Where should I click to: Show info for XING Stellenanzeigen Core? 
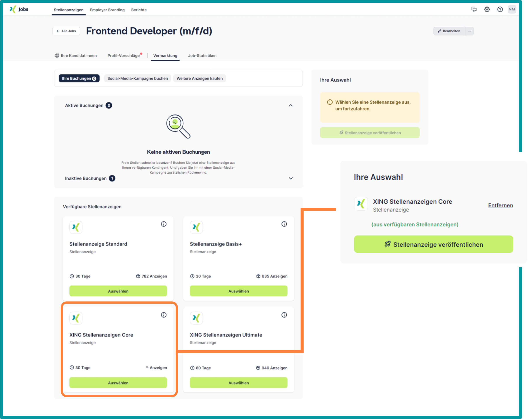coord(164,315)
